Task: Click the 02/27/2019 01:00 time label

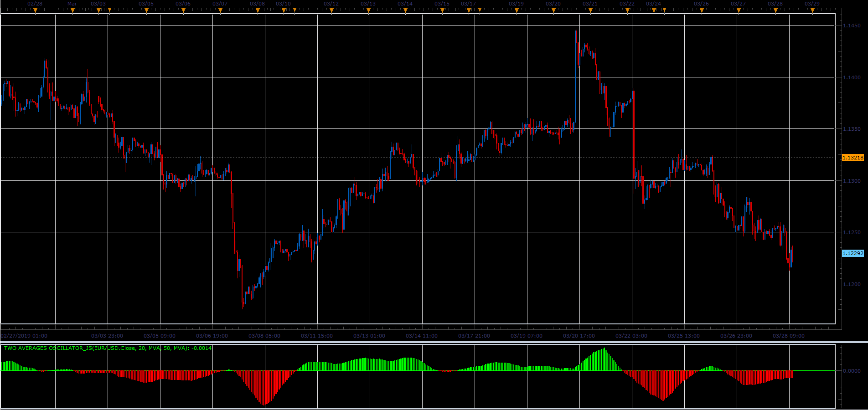Action: (x=24, y=336)
